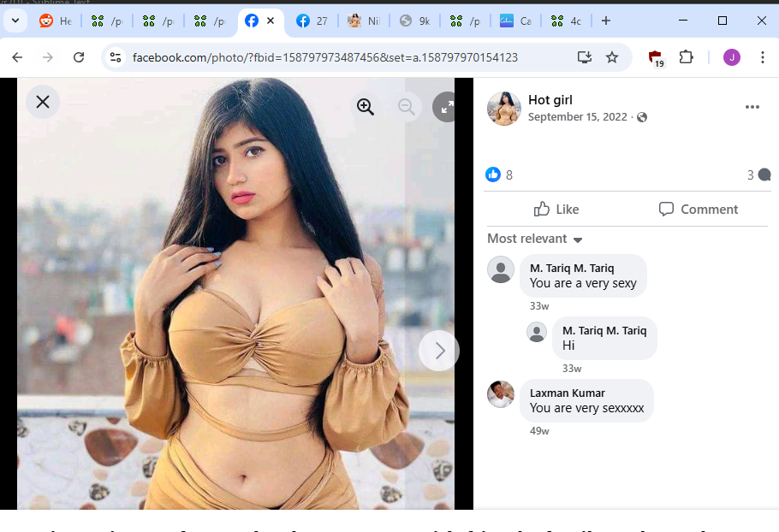Expand the tab search dropdown
The height and width of the screenshot is (532, 779).
pos(15,21)
